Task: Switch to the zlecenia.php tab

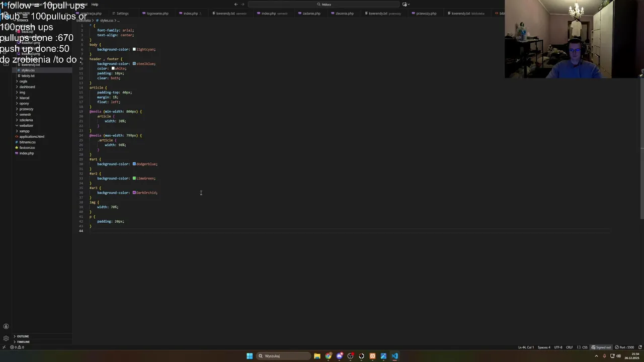Action: tap(345, 14)
